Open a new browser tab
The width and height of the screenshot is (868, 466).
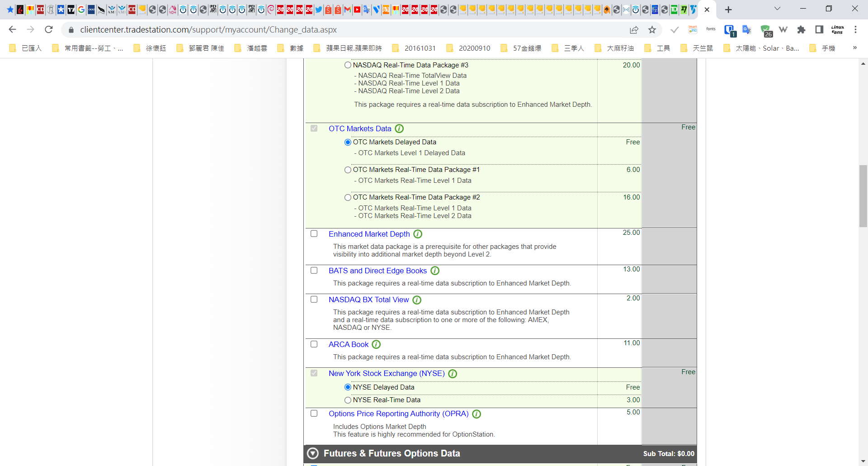[728, 10]
